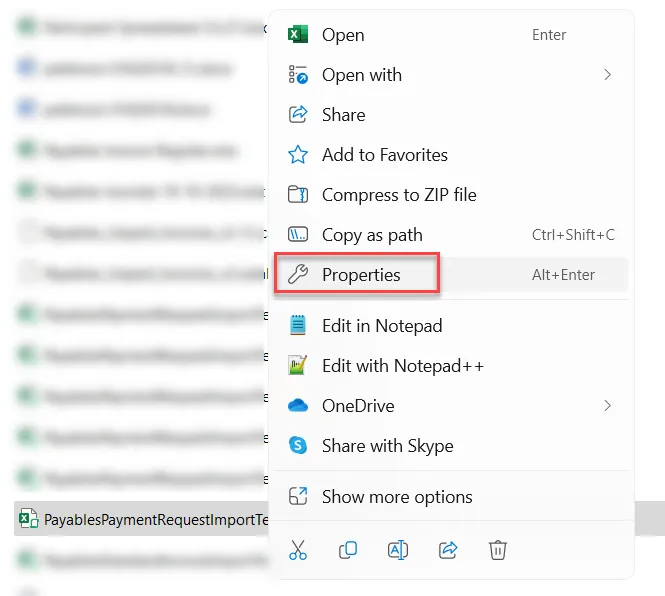
Task: Choose Open with from the menu
Action: (361, 75)
